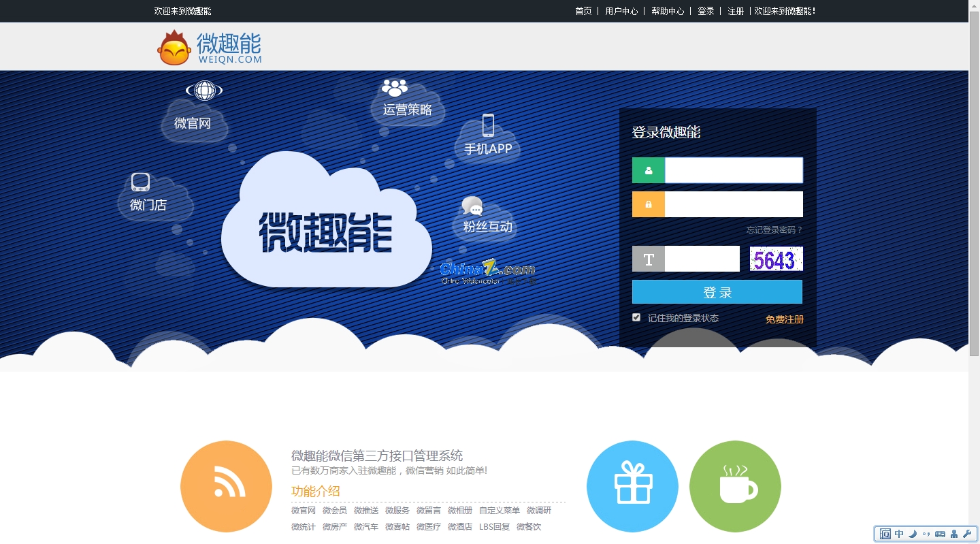The height and width of the screenshot is (544, 980).
Task: Click the 微官网 globe icon
Action: [x=204, y=91]
